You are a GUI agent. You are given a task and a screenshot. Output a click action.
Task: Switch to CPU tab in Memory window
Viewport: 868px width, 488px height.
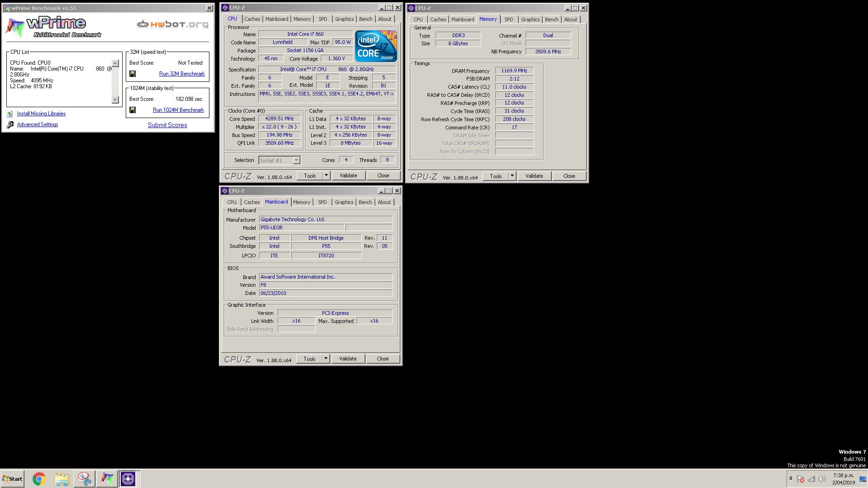pyautogui.click(x=418, y=19)
